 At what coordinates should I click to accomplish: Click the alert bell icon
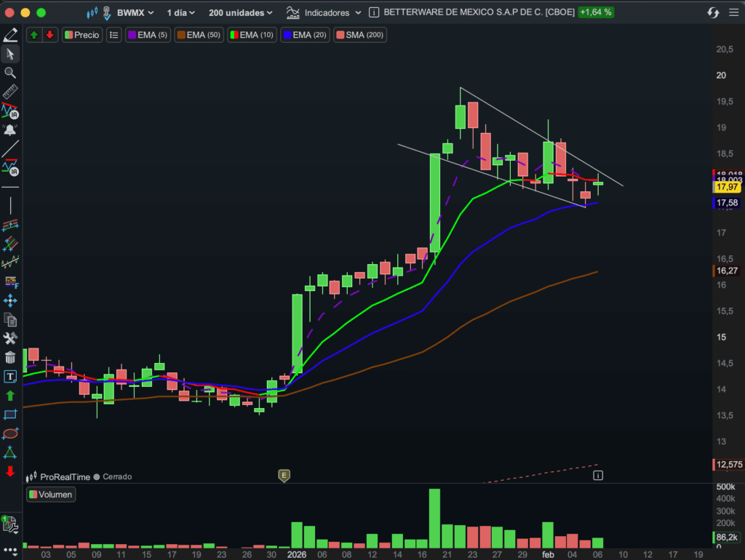coord(10,131)
